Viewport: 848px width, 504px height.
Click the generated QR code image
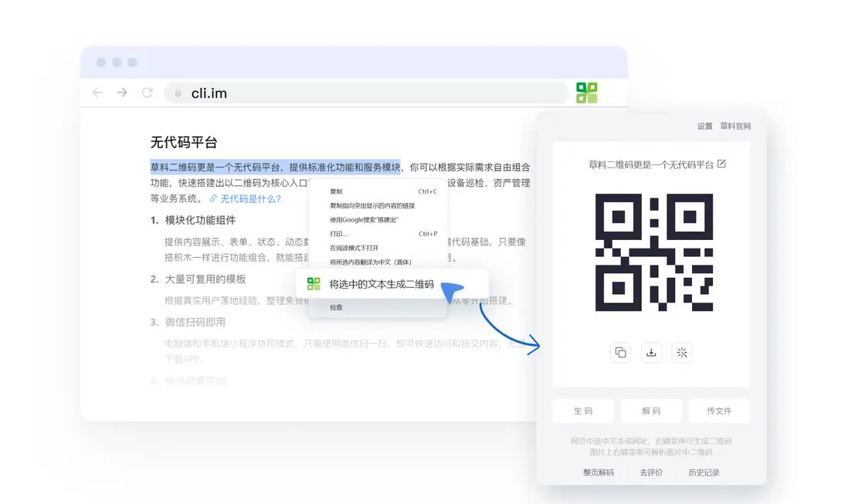(654, 252)
